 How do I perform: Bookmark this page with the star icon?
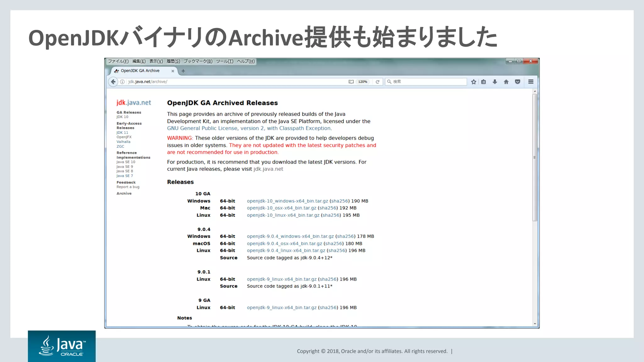coord(474,82)
